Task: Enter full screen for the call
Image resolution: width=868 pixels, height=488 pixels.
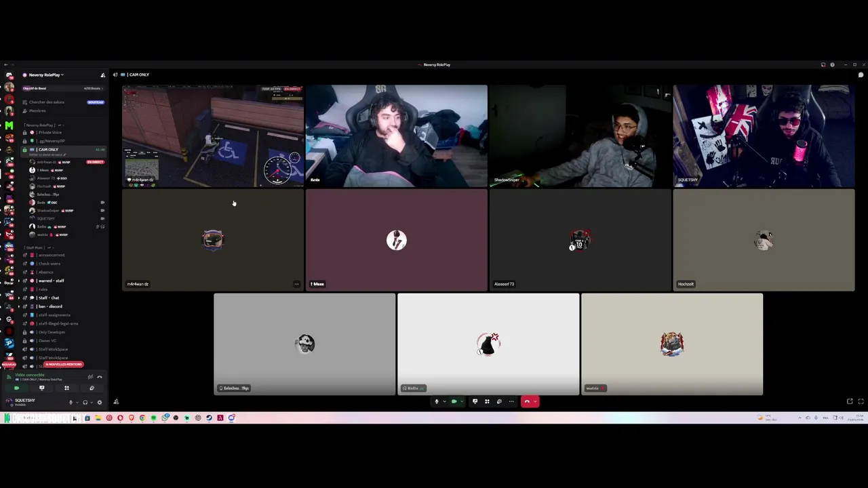Action: [x=861, y=401]
